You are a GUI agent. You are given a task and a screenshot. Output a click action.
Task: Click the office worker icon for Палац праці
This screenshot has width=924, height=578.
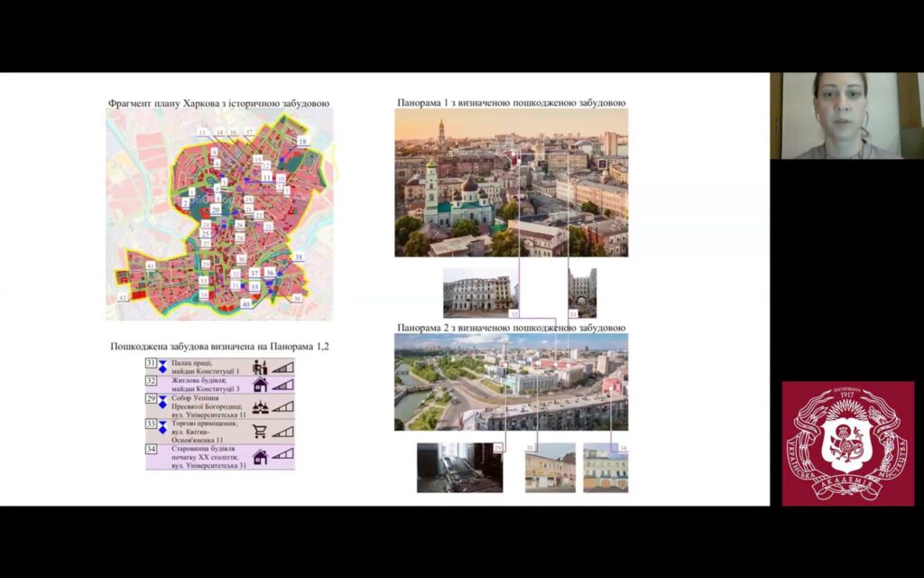point(259,367)
